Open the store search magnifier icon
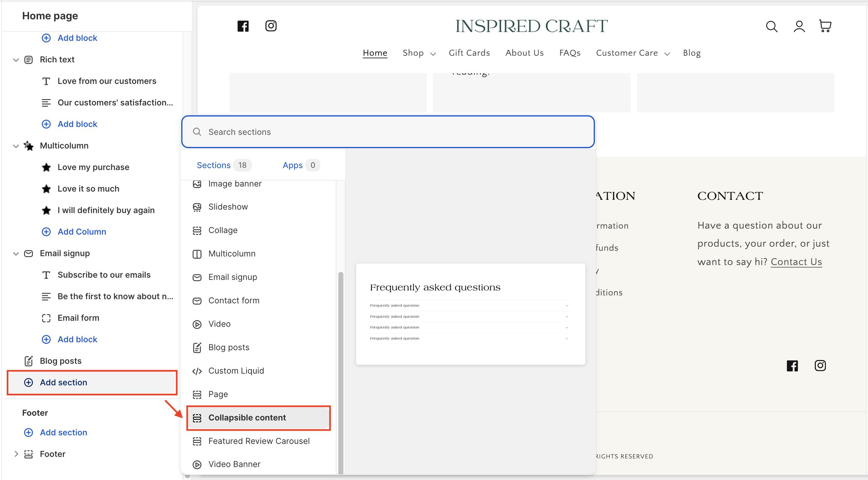The height and width of the screenshot is (480, 868). [771, 26]
